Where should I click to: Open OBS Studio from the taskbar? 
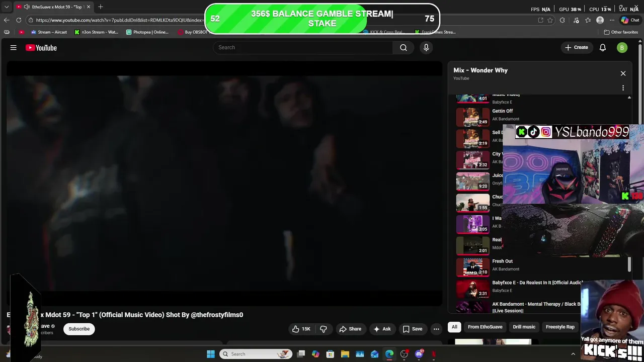(404, 354)
